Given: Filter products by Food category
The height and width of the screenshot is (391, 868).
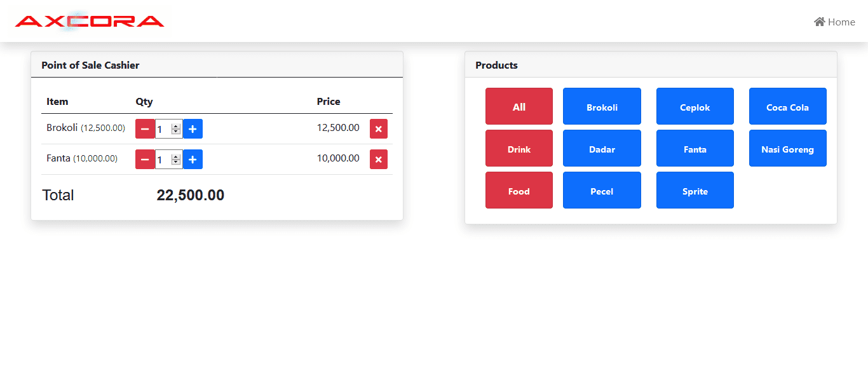Looking at the screenshot, I should tap(519, 190).
